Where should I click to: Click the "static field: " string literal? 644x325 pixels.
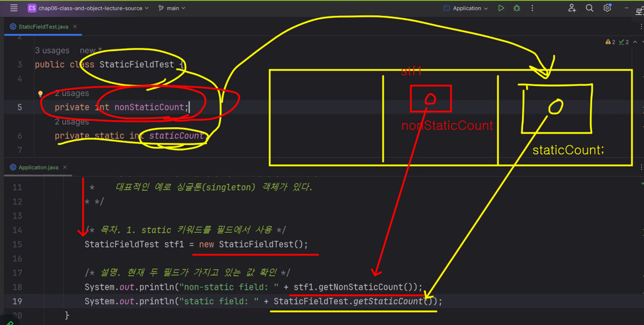click(x=219, y=301)
